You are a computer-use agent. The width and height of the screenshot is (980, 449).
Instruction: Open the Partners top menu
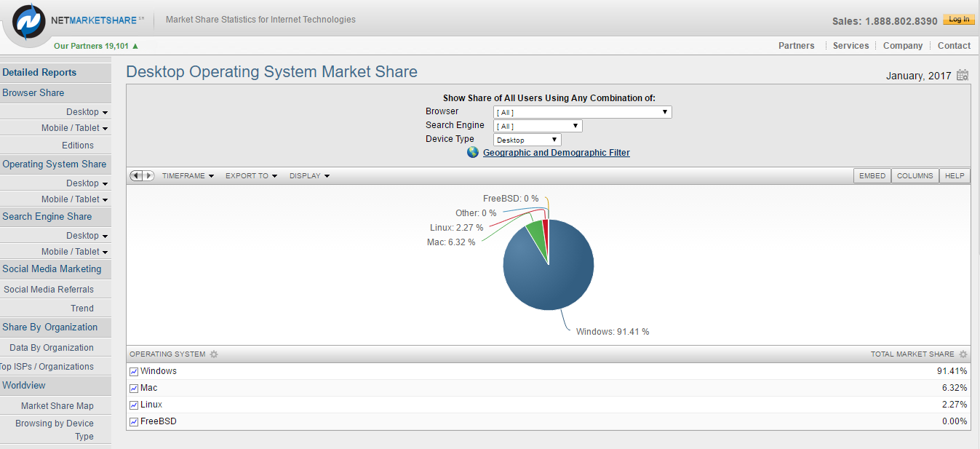pos(796,46)
